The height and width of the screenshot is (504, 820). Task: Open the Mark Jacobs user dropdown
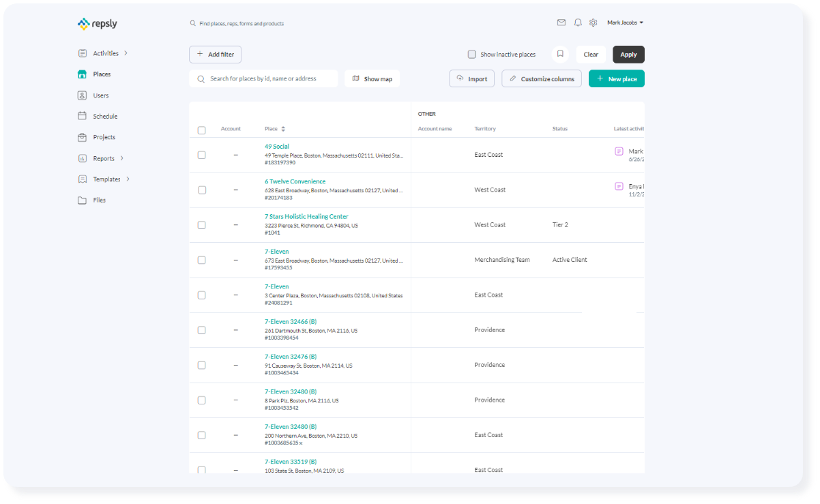point(625,23)
